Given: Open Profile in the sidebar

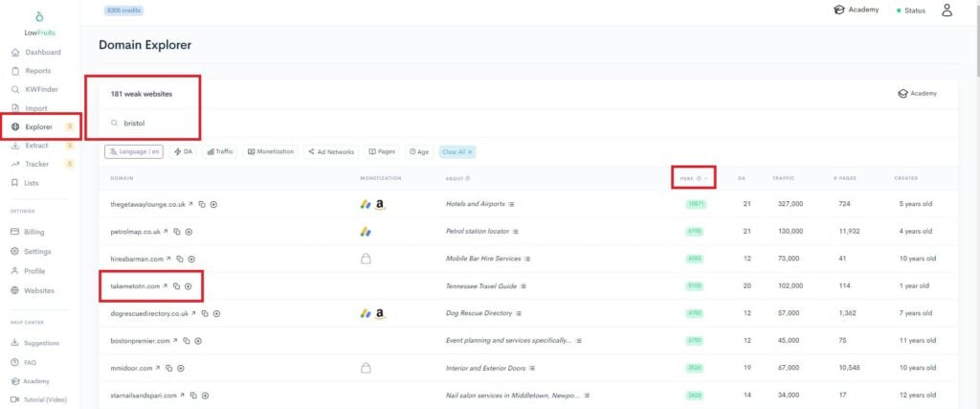Looking at the screenshot, I should [29, 271].
